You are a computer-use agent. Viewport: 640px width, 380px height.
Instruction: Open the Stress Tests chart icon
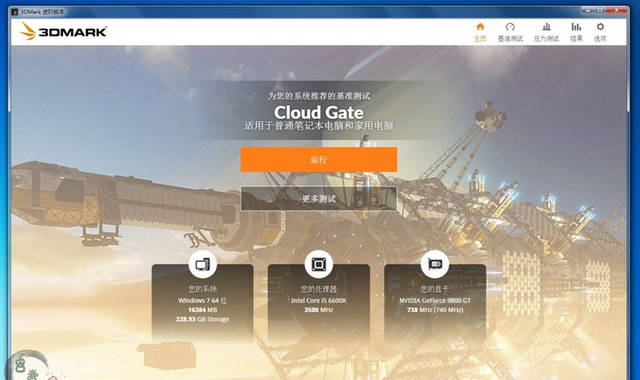546,27
